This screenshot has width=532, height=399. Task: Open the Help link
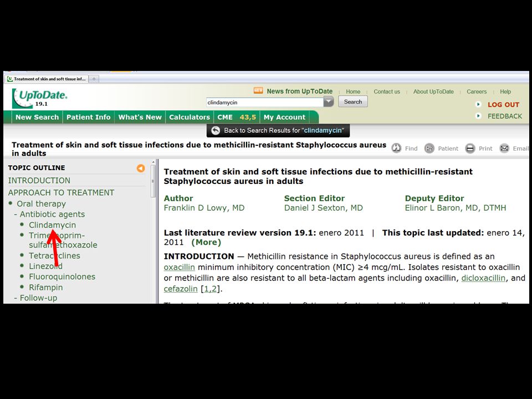(x=505, y=91)
